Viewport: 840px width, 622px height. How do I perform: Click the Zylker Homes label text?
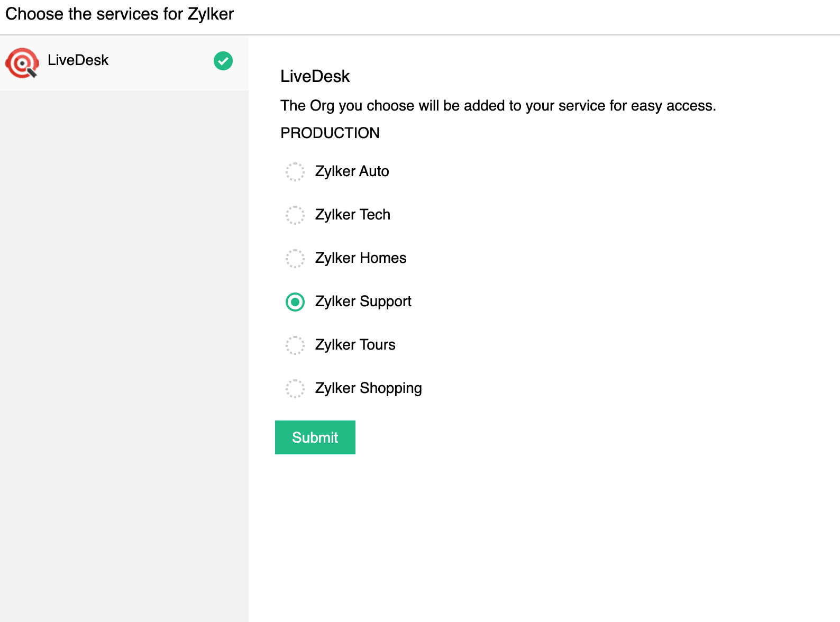click(360, 258)
